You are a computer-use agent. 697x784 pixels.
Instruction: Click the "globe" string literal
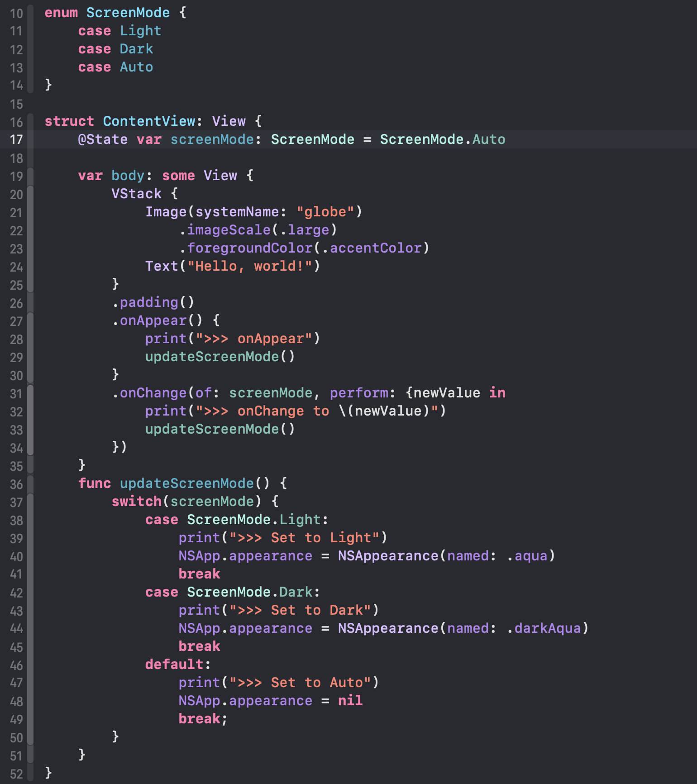[325, 212]
